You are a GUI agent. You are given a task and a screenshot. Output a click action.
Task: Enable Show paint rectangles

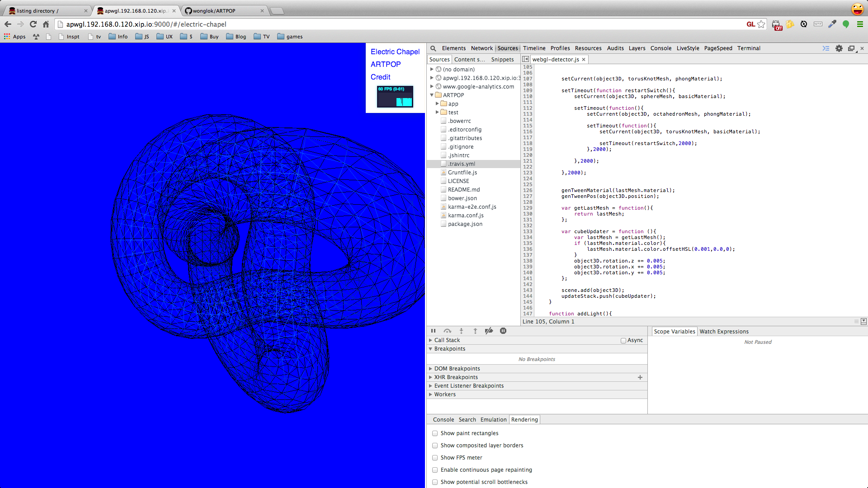tap(435, 433)
